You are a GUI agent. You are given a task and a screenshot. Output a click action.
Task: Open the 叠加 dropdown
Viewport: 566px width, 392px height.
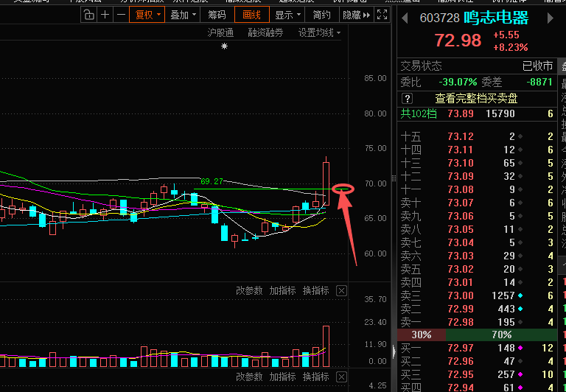[x=183, y=15]
